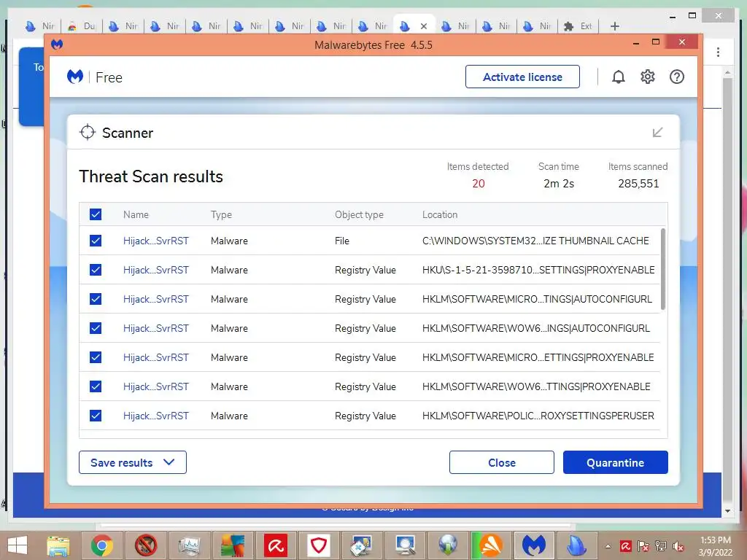Open the red prohibition-sign taskbar app
The width and height of the screenshot is (747, 560).
click(146, 545)
